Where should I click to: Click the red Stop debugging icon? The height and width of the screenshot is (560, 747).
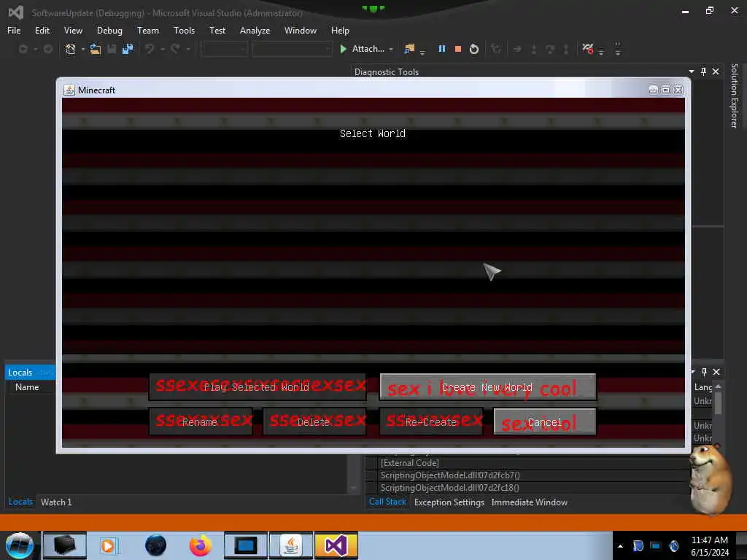458,49
